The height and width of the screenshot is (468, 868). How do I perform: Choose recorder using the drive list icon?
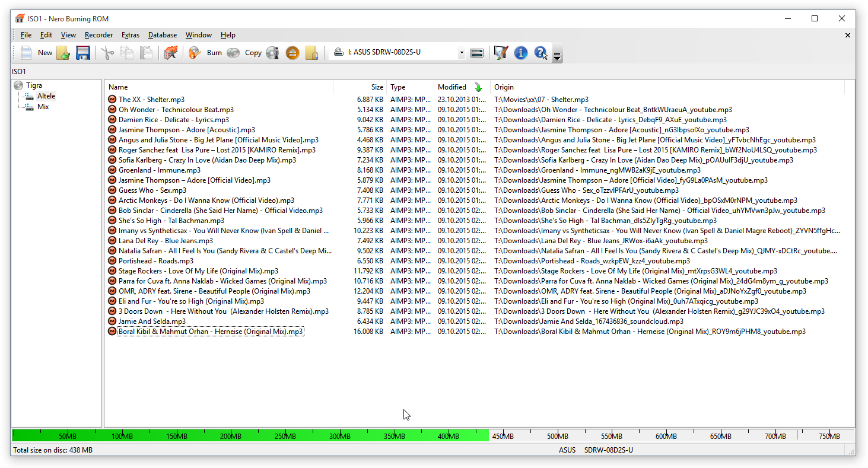coord(477,53)
